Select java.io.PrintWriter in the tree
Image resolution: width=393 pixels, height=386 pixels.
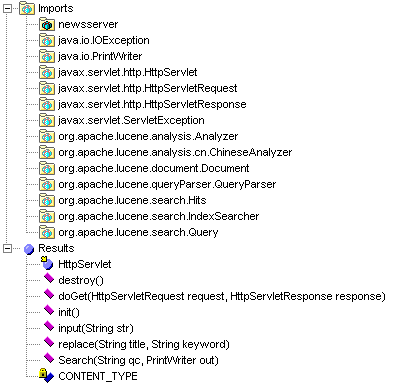100,56
